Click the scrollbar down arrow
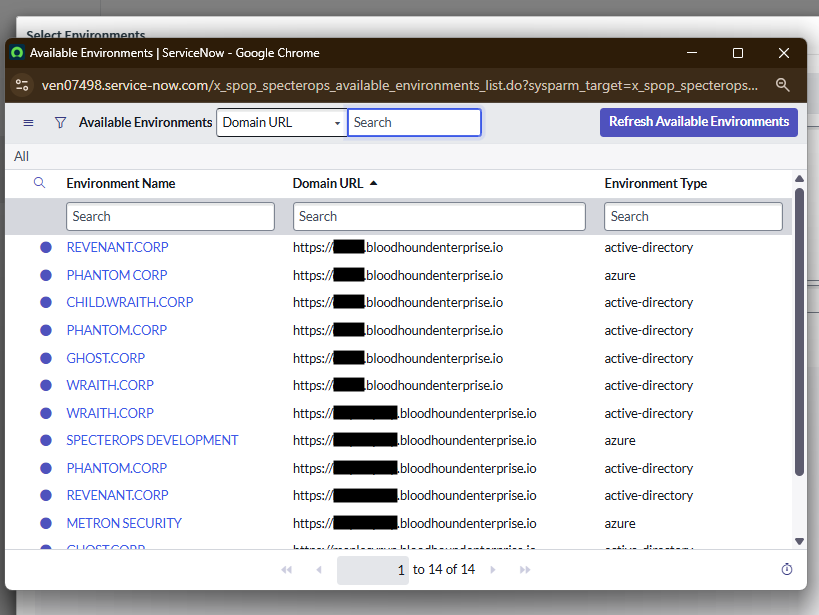 [x=799, y=541]
